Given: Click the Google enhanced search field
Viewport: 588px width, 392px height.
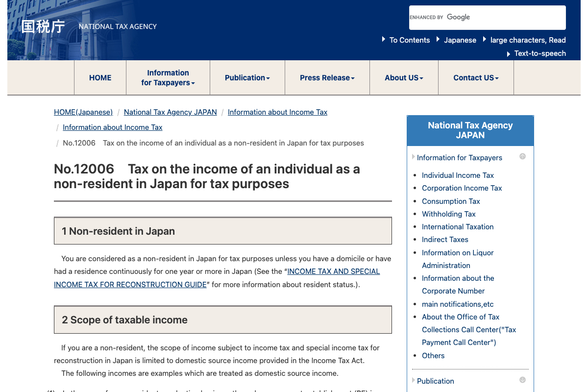Looking at the screenshot, I should click(x=487, y=18).
